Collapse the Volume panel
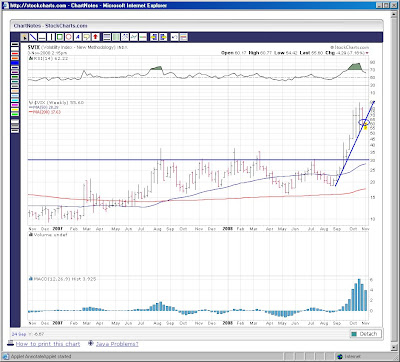 pos(31,235)
